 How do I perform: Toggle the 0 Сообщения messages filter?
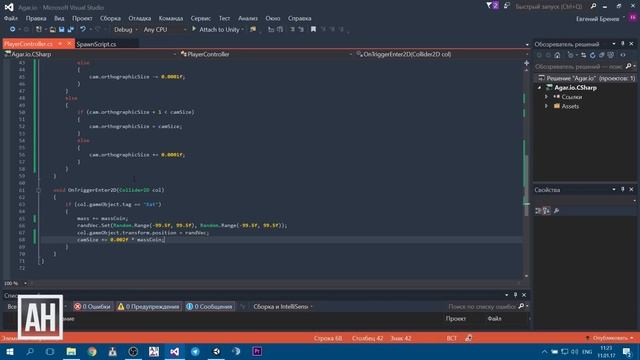[x=209, y=307]
